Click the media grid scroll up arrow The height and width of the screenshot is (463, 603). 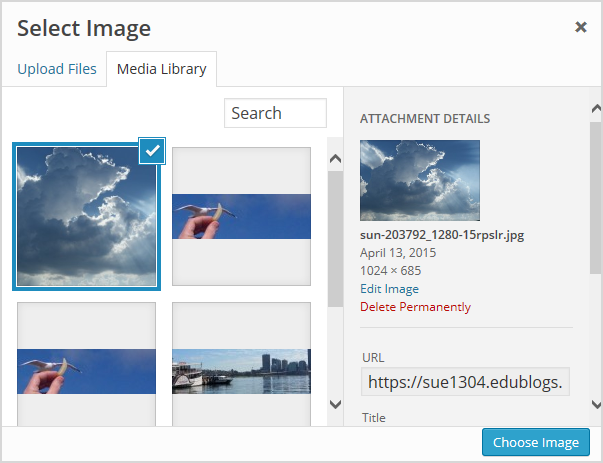point(335,158)
